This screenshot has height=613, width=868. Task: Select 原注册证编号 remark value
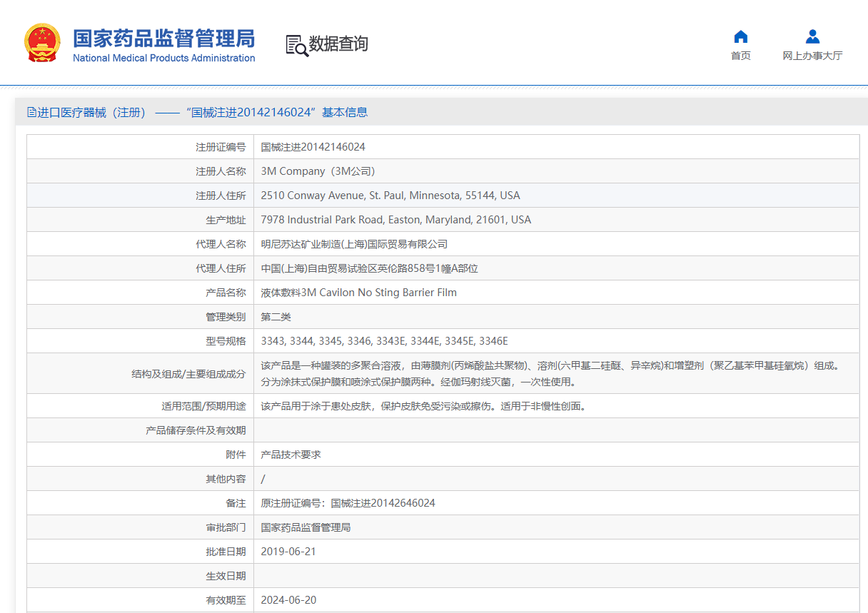[348, 503]
